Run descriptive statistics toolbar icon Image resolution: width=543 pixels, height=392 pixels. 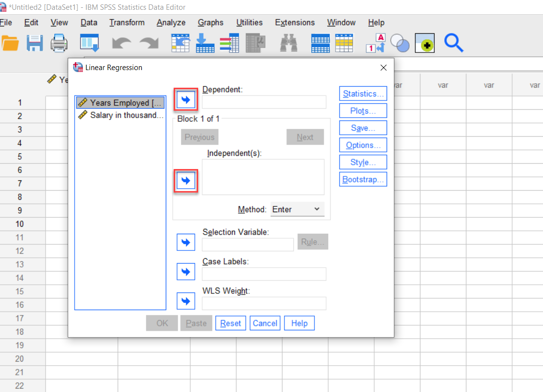pyautogui.click(x=255, y=43)
